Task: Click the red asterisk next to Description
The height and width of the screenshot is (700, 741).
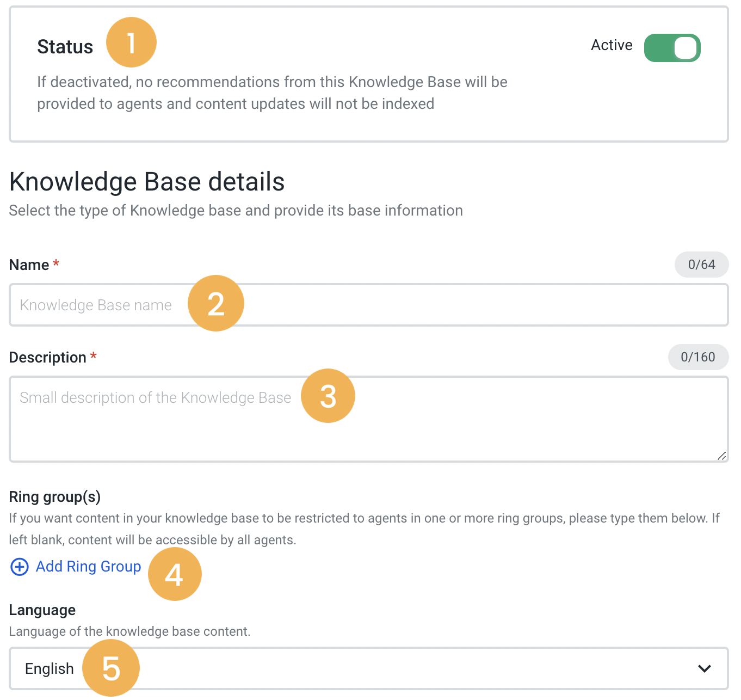Action: (93, 357)
